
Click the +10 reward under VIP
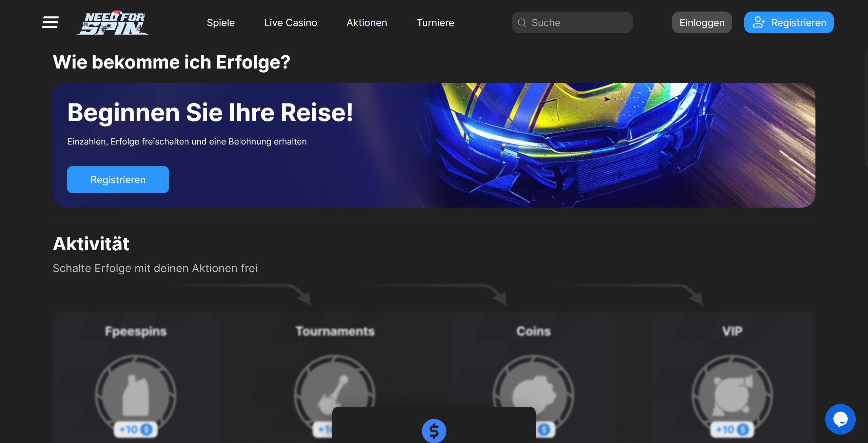tap(732, 429)
